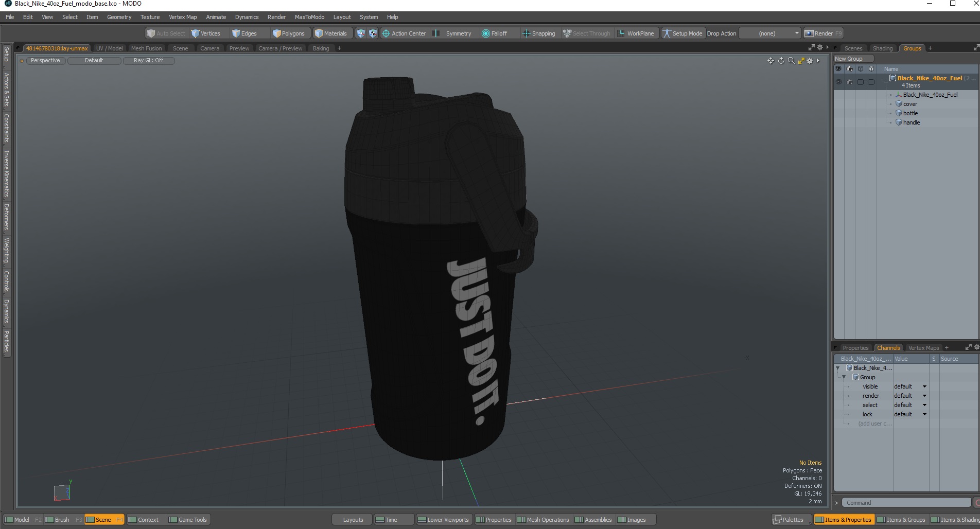Screen dimensions: 980x529
Task: Click the Command input field
Action: [x=907, y=503]
